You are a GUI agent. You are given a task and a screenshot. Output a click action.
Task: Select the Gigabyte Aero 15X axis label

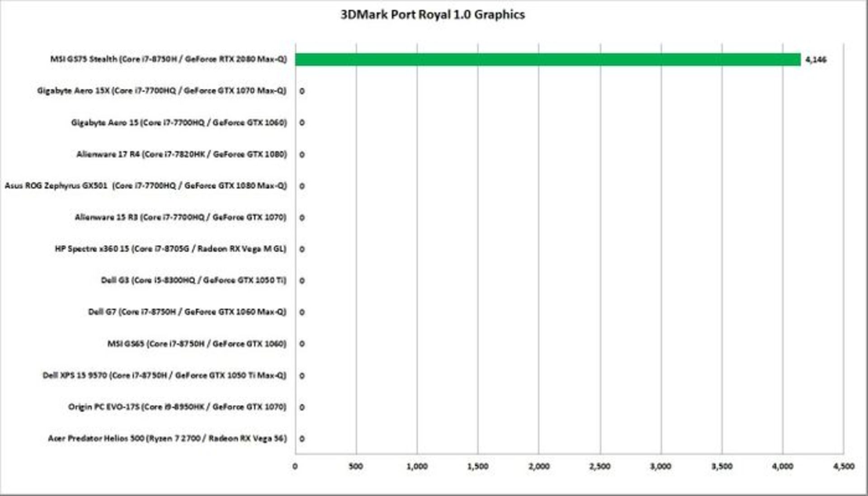click(161, 91)
